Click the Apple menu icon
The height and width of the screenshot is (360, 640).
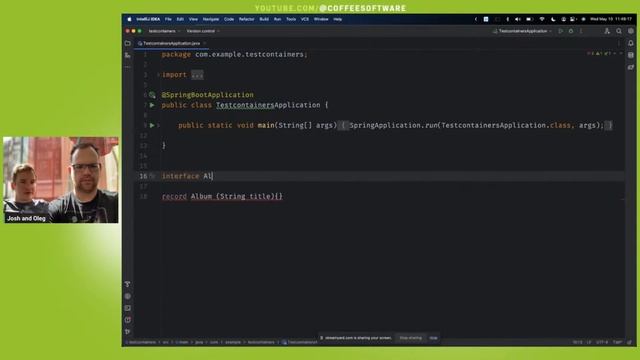(129, 19)
